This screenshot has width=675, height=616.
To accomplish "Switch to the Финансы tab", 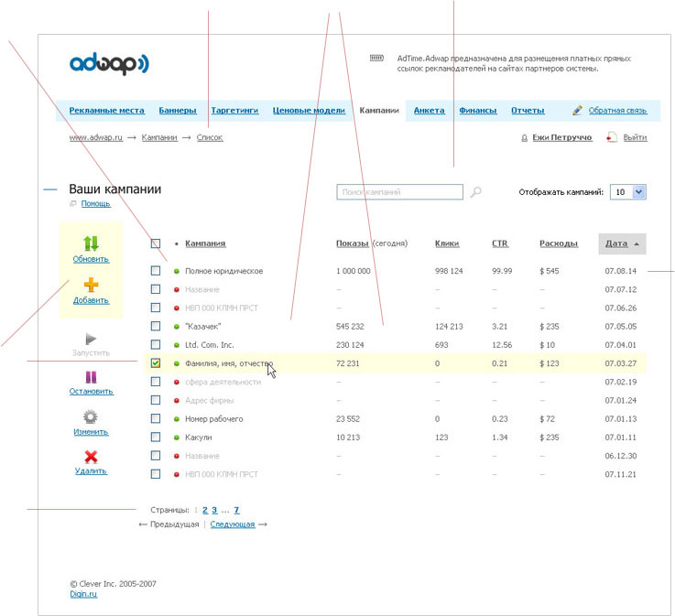I will [477, 111].
